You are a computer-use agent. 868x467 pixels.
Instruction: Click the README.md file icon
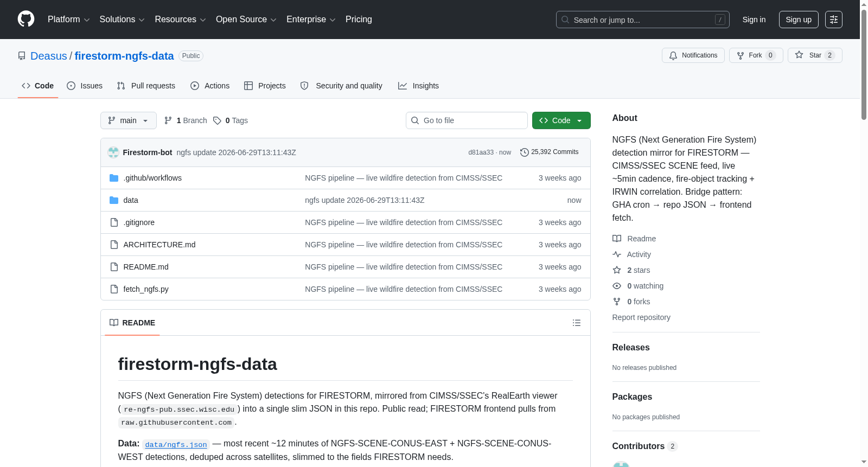(114, 267)
